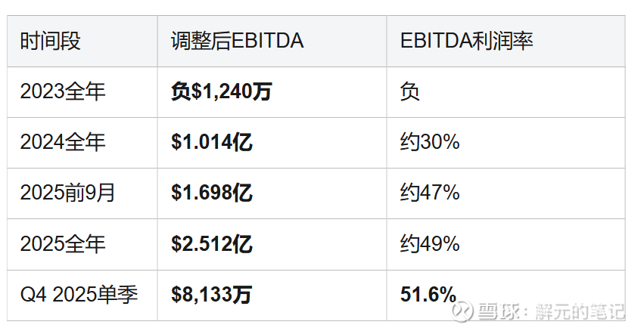Viewport: 644px width, 331px height.
Task: Select the 2023全年 row label
Action: 63,91
